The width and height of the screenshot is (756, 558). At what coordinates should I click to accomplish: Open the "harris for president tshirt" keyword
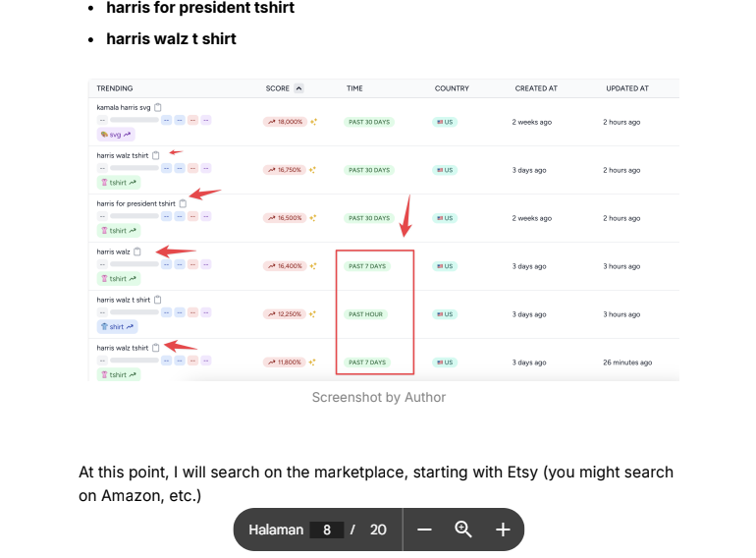pyautogui.click(x=135, y=203)
